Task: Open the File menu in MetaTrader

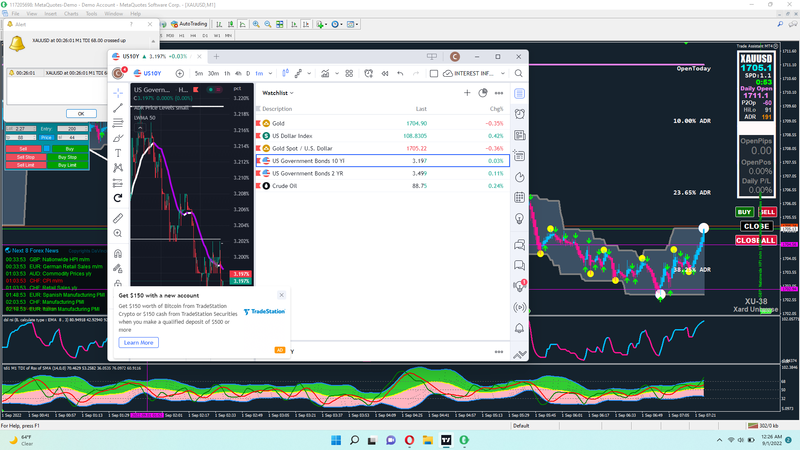Action: (15, 14)
